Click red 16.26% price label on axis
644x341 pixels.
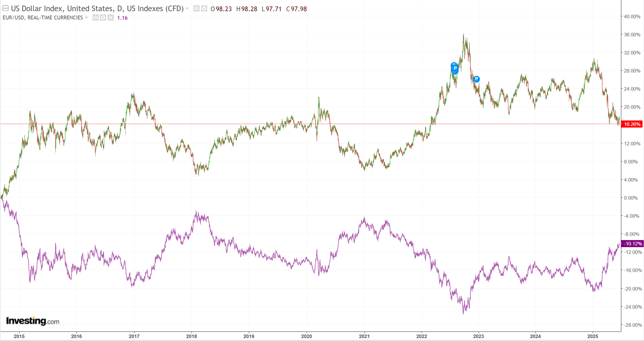click(632, 124)
